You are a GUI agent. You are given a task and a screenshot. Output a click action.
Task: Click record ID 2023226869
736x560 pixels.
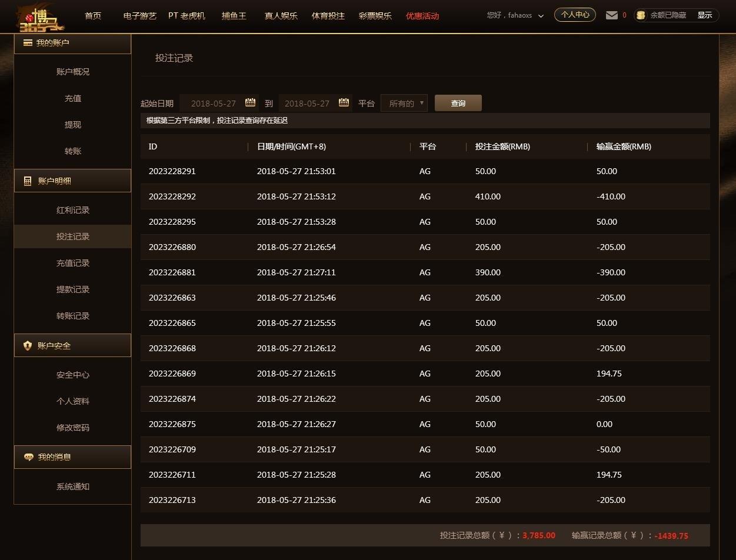(x=172, y=374)
